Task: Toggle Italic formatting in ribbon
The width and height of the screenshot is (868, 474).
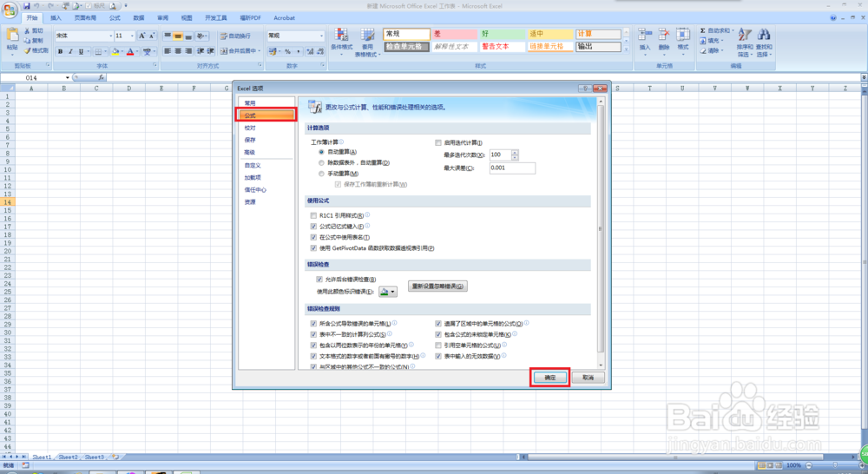Action: (70, 51)
